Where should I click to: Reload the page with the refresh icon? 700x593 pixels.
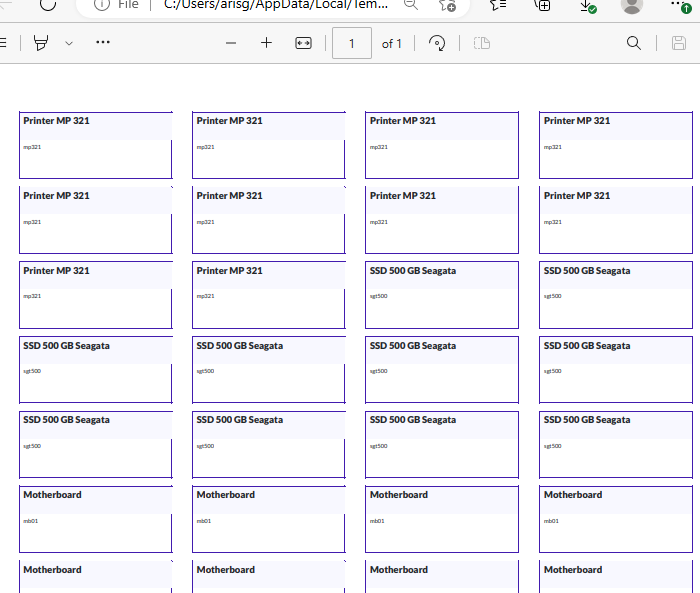pyautogui.click(x=48, y=4)
